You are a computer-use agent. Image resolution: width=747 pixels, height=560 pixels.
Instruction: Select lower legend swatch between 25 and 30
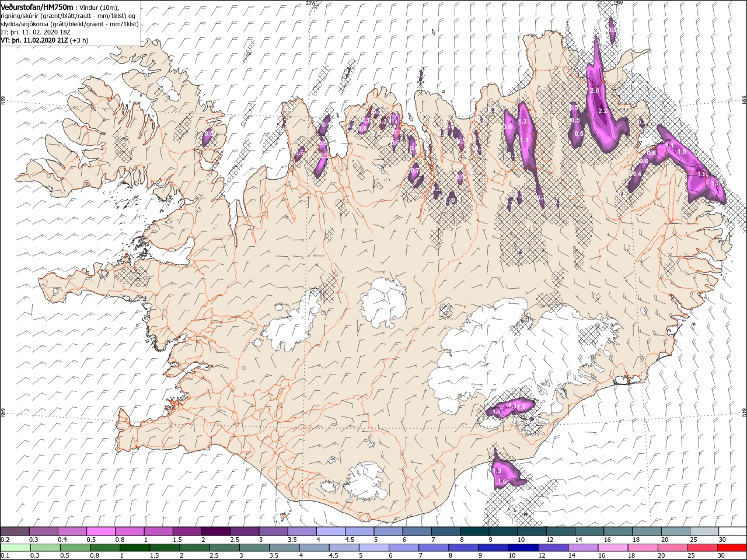point(702,548)
